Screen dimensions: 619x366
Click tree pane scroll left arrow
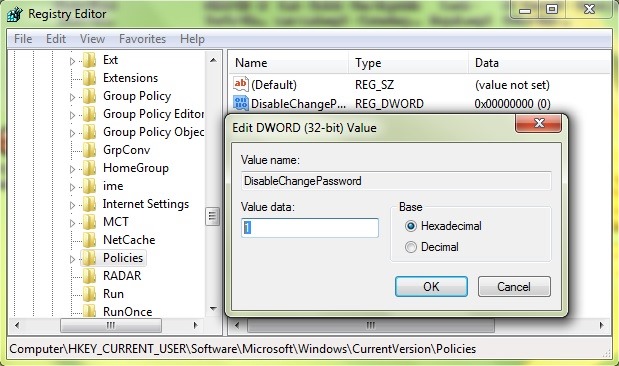(x=17, y=326)
